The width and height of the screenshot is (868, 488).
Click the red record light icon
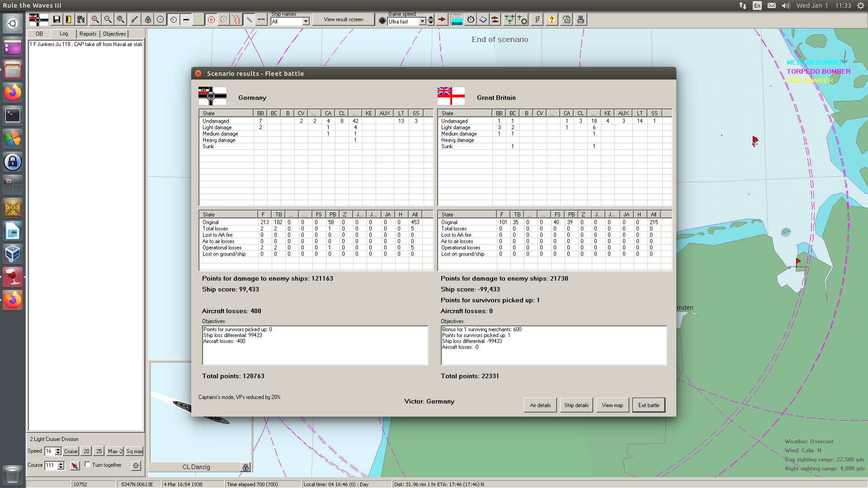(x=382, y=21)
